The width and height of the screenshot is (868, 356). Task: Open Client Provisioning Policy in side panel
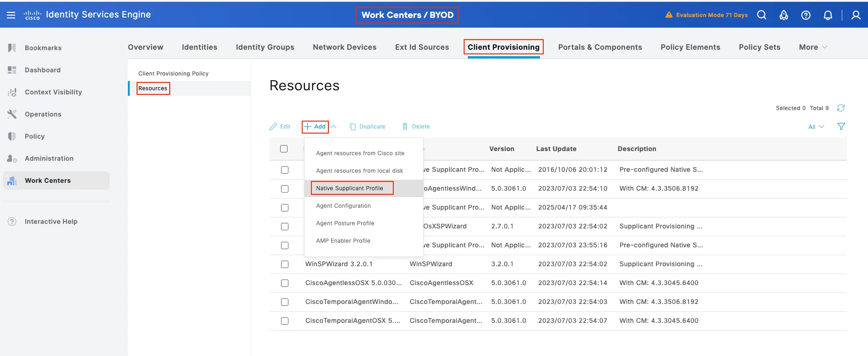(173, 74)
